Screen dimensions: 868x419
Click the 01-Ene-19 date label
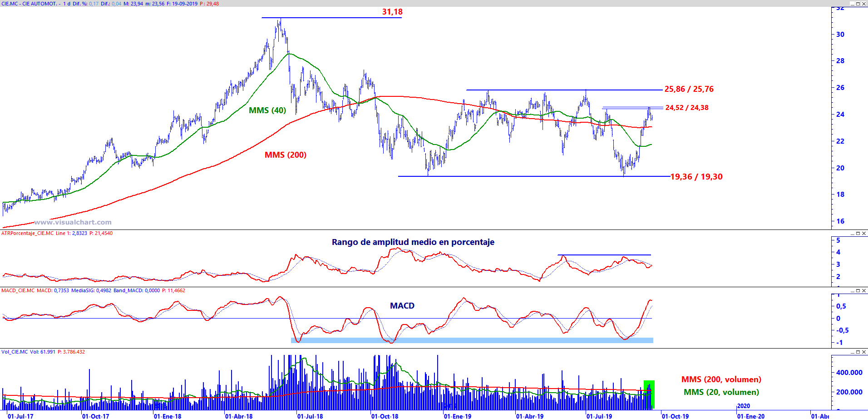point(458,416)
